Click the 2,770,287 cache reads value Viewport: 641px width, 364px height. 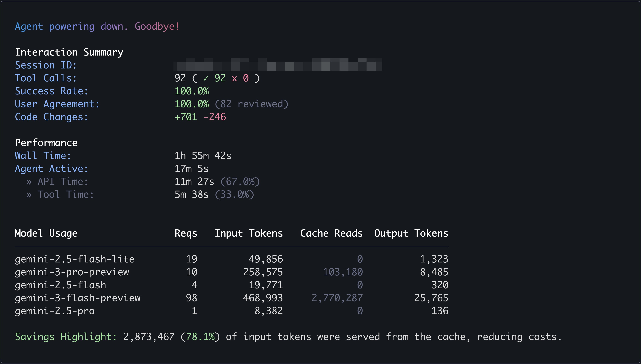(337, 298)
